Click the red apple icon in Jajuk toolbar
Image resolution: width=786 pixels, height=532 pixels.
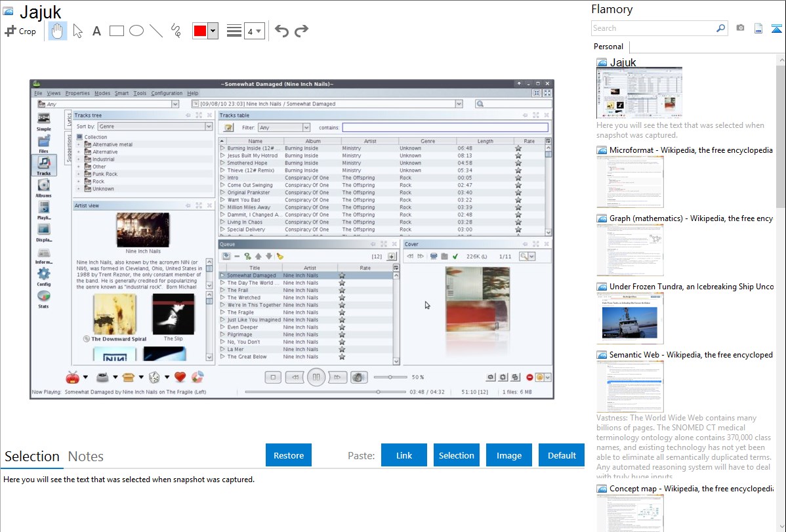73,377
